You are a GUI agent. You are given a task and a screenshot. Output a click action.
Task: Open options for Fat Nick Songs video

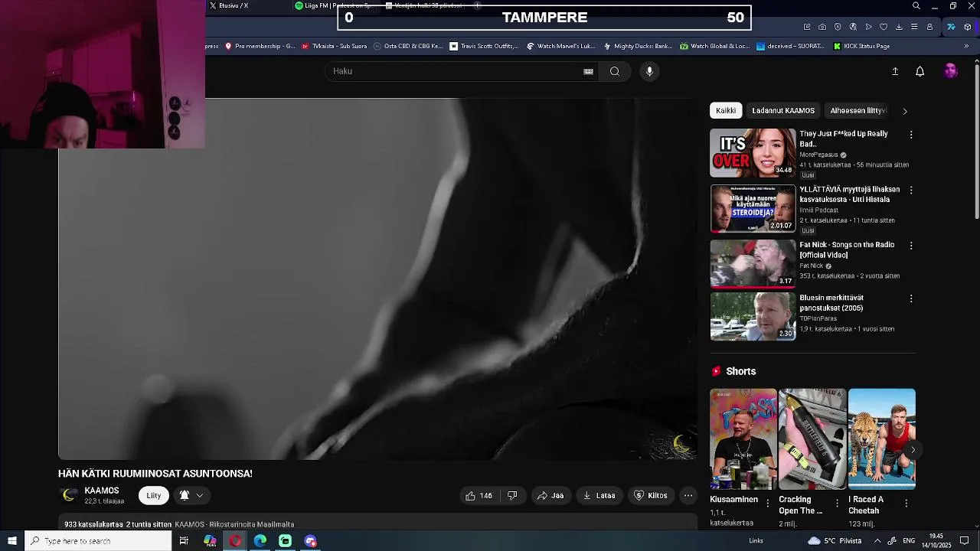click(x=911, y=246)
